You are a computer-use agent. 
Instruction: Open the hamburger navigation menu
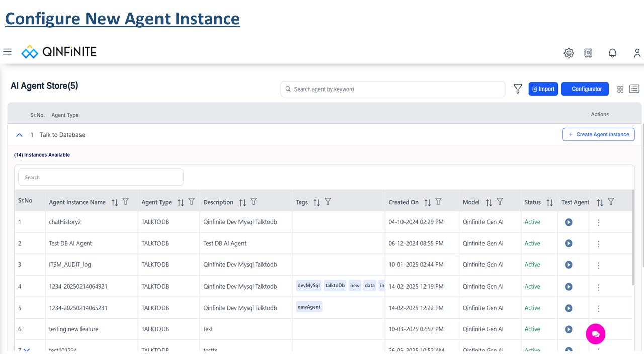pos(7,52)
